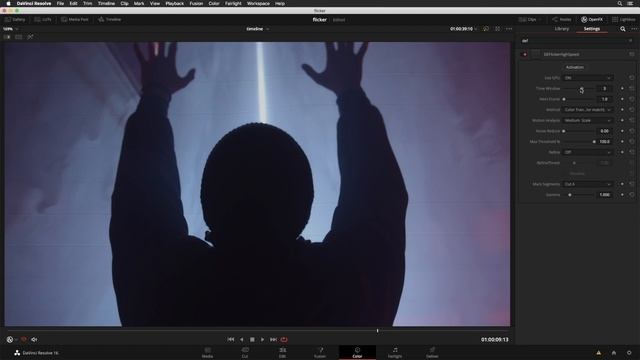Open the LUTs panel
This screenshot has width=640, height=360.
[43, 19]
